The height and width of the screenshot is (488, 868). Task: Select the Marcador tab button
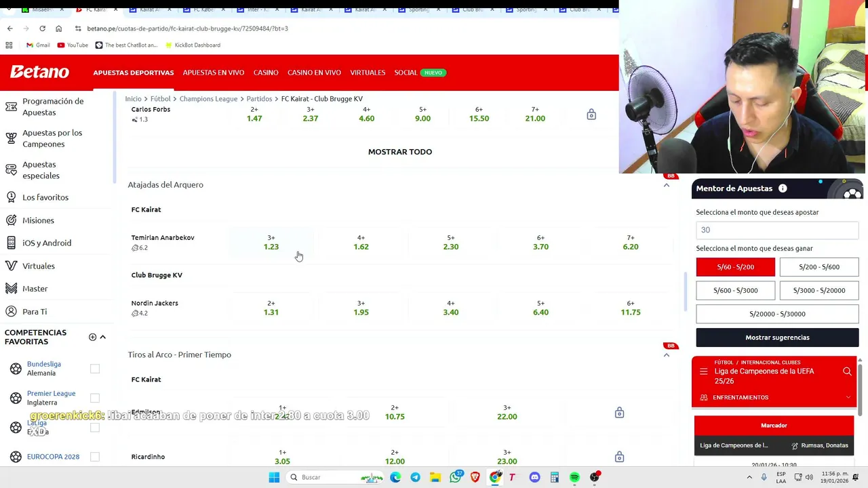click(x=774, y=426)
